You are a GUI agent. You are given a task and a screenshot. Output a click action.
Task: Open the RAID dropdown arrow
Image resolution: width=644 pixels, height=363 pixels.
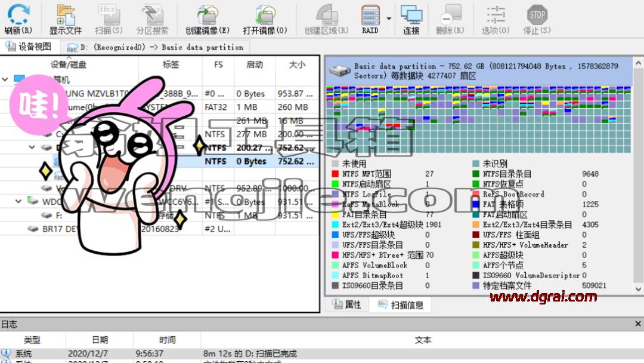[x=389, y=19]
